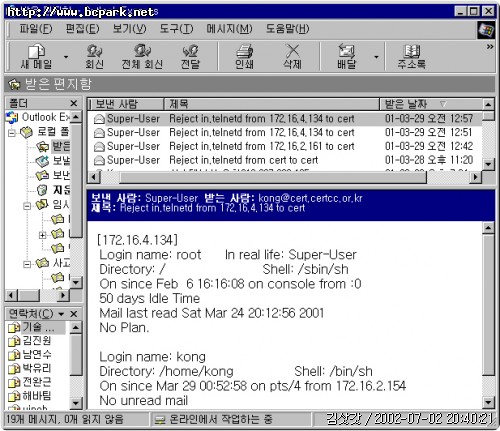Click the contact card icon for 남연수
The image size is (500, 431).
pyautogui.click(x=14, y=355)
